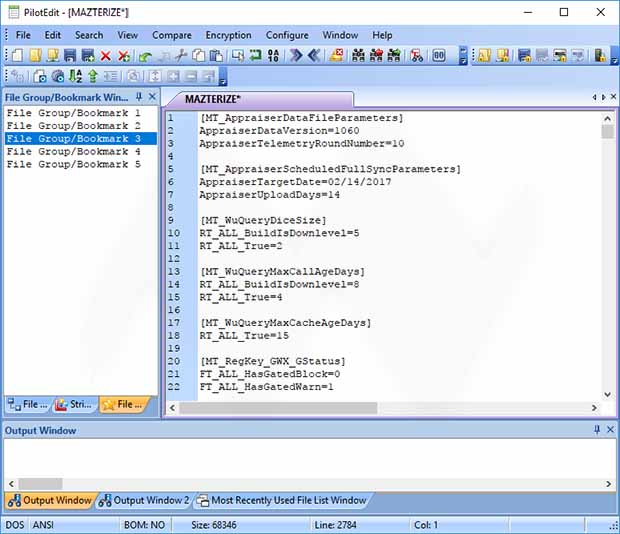The height and width of the screenshot is (534, 620).
Task: Click the backward double-chevron icon
Action: point(314,55)
